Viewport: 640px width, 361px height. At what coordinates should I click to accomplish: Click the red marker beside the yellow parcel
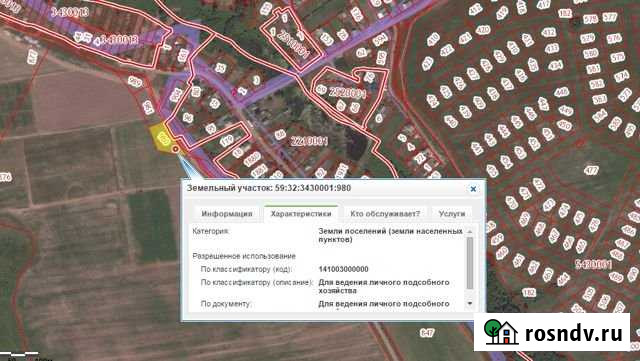(176, 149)
